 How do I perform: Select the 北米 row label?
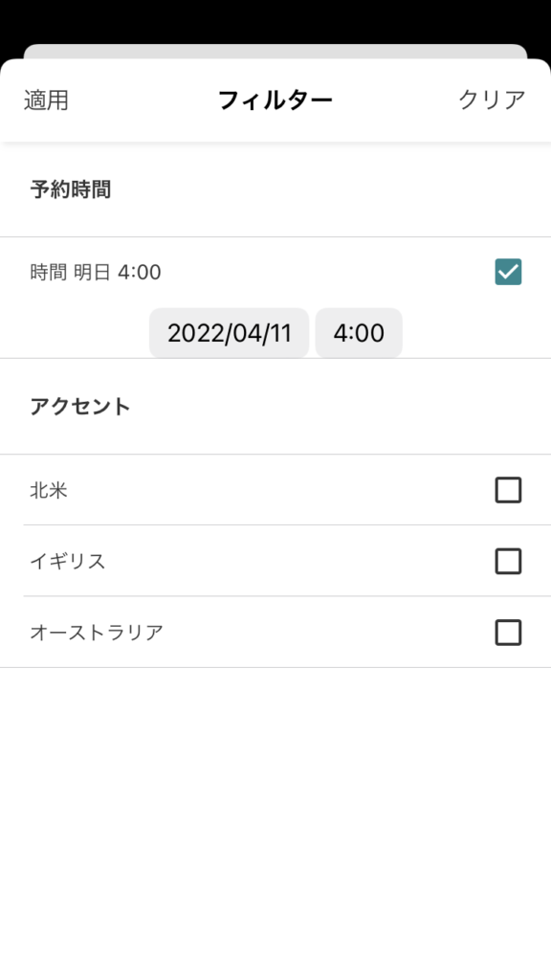(x=49, y=491)
